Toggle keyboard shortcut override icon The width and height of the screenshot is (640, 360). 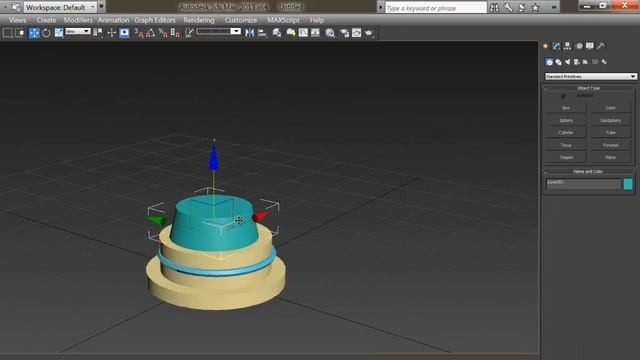pos(124,33)
